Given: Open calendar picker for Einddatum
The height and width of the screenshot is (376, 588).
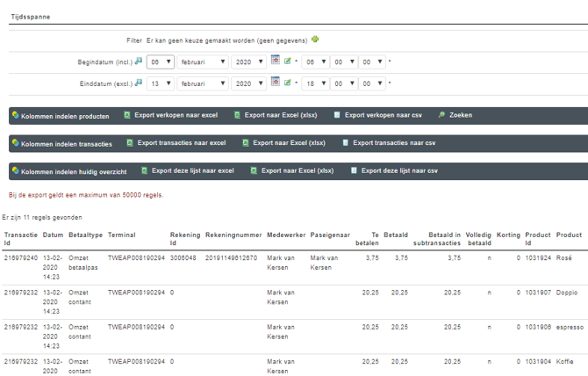Looking at the screenshot, I should 275,83.
